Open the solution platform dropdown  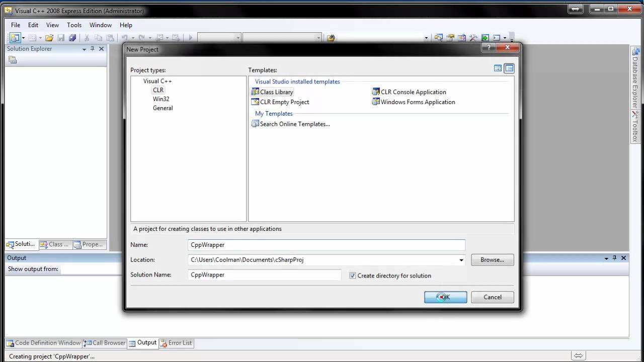tap(318, 38)
